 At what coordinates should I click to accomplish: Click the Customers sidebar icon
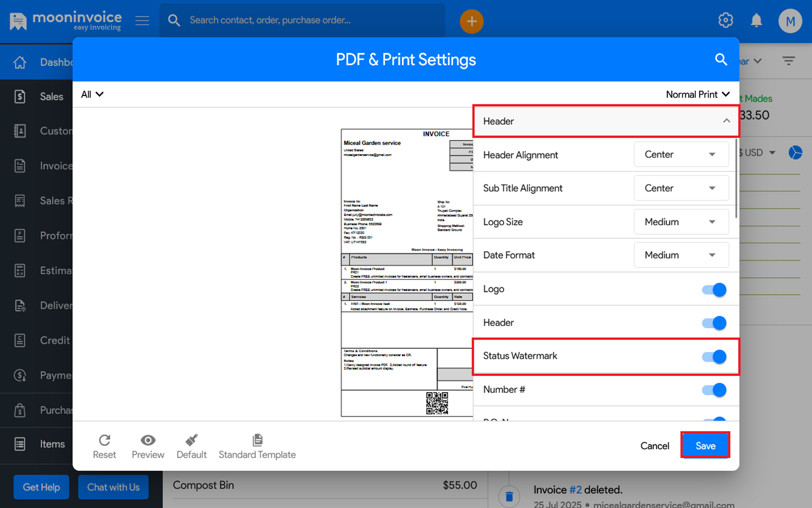click(20, 131)
